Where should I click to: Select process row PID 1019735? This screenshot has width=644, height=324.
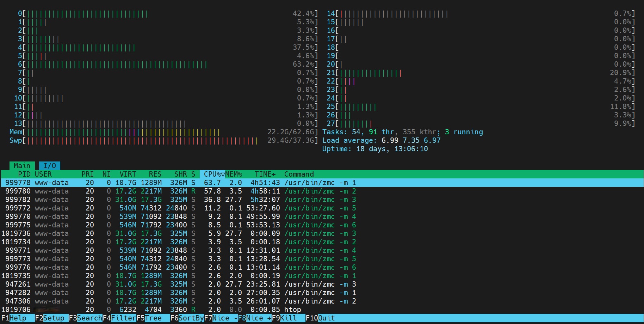coord(322,276)
